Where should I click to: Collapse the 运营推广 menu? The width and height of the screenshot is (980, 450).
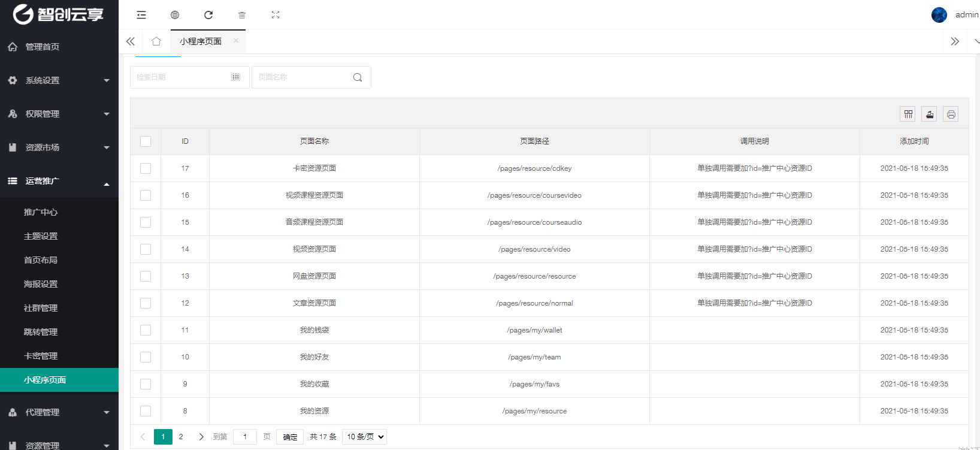59,181
